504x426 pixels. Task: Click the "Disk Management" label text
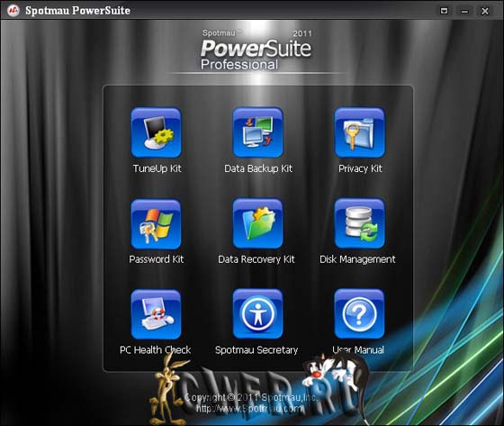coord(357,259)
